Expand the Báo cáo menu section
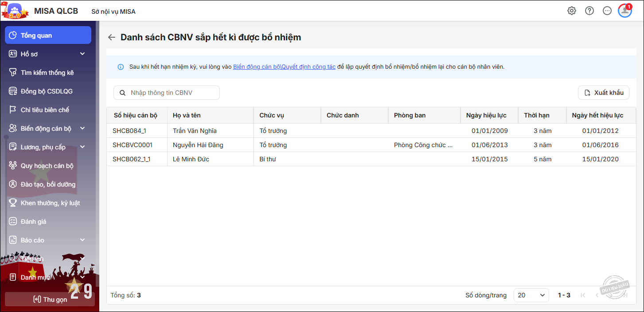644x312 pixels. pos(82,240)
